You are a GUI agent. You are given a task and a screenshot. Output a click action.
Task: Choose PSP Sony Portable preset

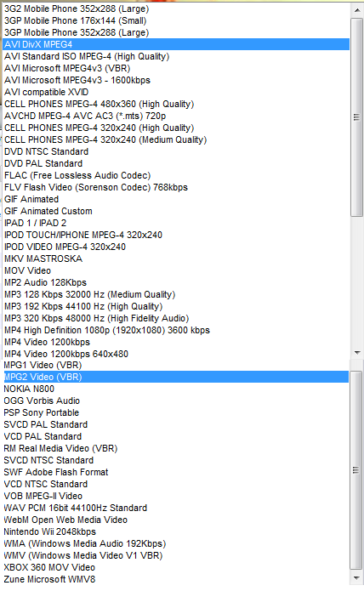[x=176, y=412]
